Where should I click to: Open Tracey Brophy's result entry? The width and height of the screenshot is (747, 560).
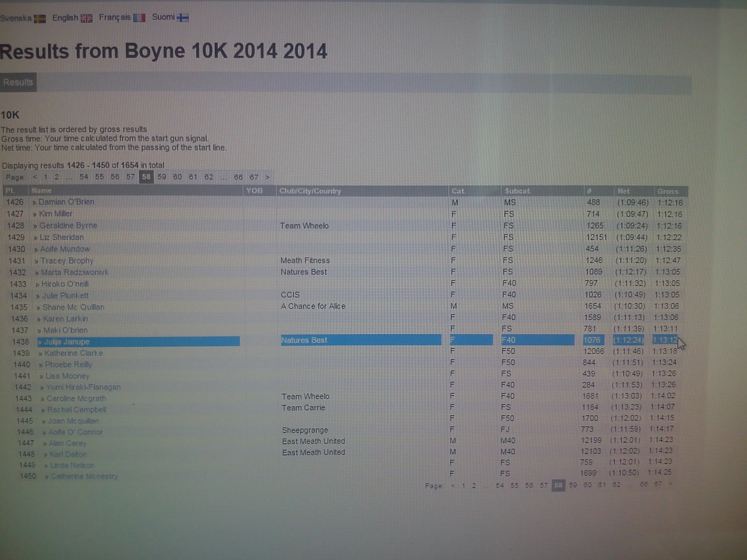pyautogui.click(x=67, y=260)
